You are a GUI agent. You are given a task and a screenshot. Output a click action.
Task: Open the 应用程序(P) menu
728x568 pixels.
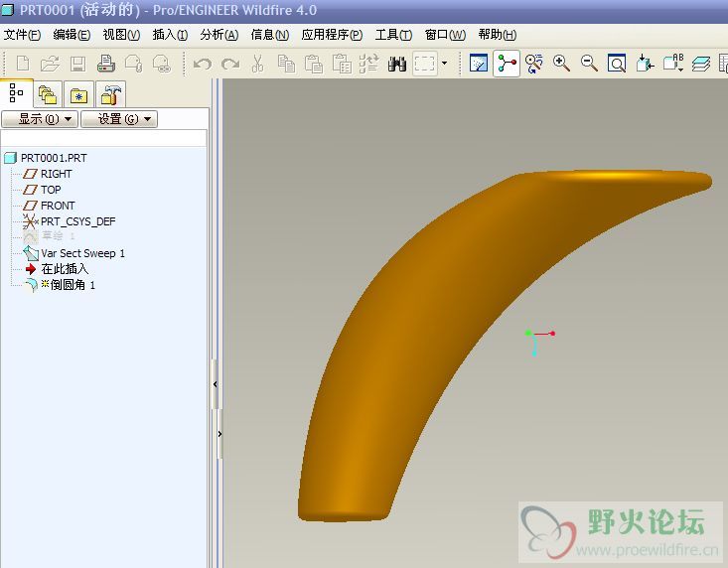[332, 35]
